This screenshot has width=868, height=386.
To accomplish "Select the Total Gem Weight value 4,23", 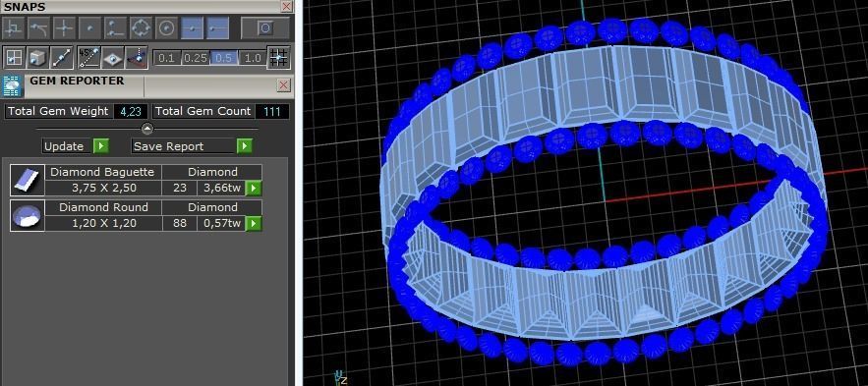I will pyautogui.click(x=131, y=111).
